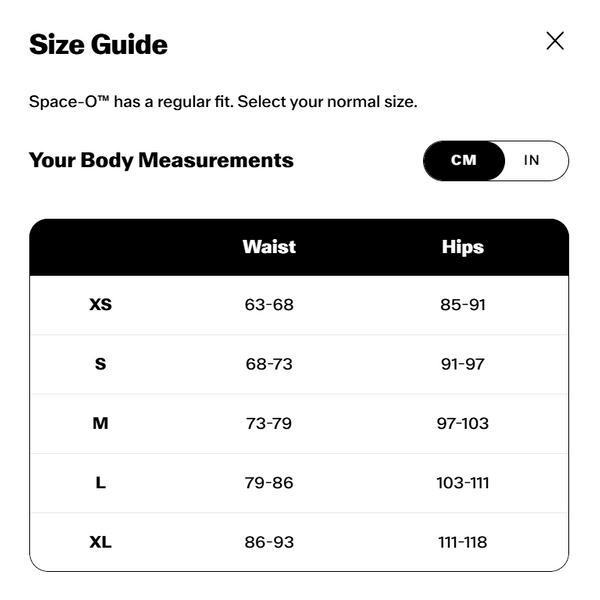Select the XS size row label
The image size is (600, 600).
101,305
